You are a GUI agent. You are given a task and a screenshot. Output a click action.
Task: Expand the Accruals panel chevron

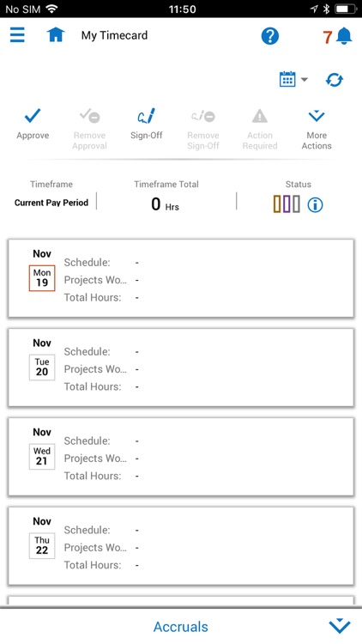click(x=340, y=627)
